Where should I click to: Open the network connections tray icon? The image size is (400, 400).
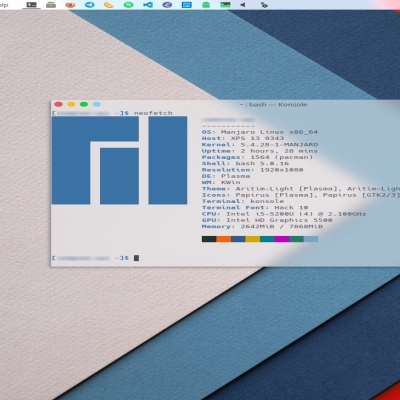(x=264, y=5)
